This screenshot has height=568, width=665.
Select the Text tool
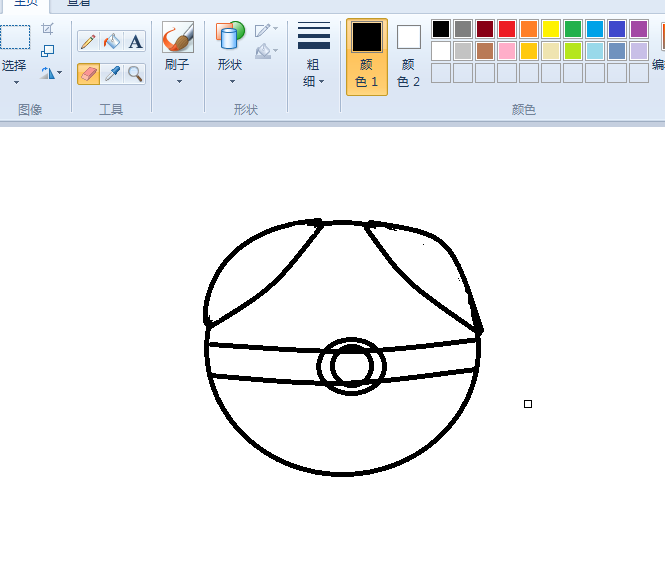pyautogui.click(x=135, y=41)
